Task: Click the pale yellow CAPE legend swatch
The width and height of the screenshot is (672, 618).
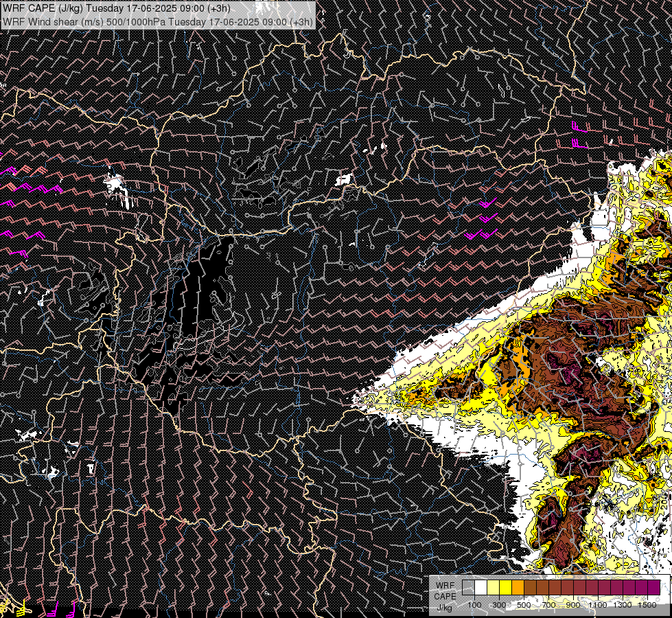Action: [494, 587]
